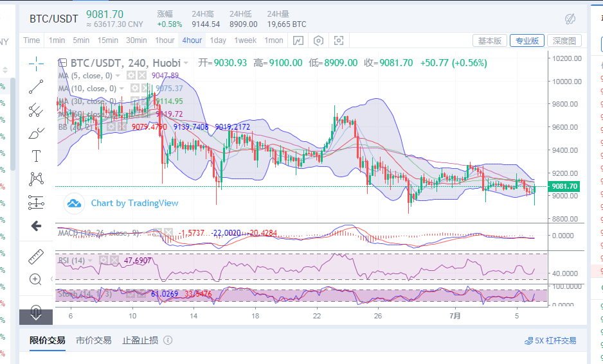
Task: Select the brush drawing tool
Action: 36,134
